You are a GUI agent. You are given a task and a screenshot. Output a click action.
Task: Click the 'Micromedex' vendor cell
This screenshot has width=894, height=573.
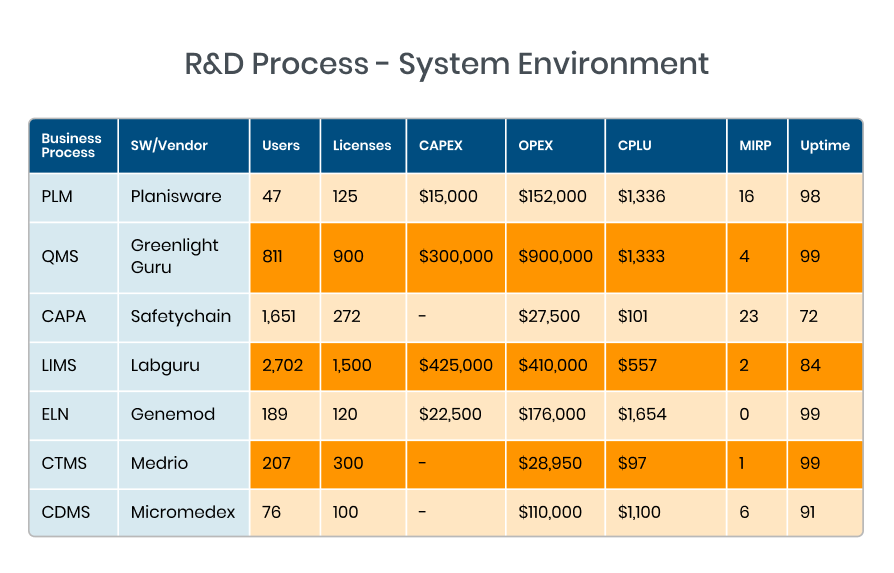click(x=182, y=512)
